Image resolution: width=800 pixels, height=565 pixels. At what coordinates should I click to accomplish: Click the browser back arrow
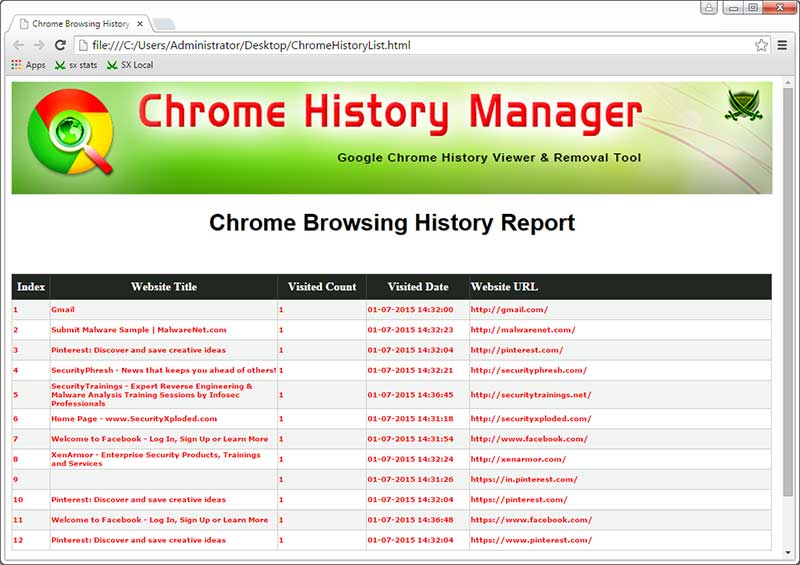(18, 45)
